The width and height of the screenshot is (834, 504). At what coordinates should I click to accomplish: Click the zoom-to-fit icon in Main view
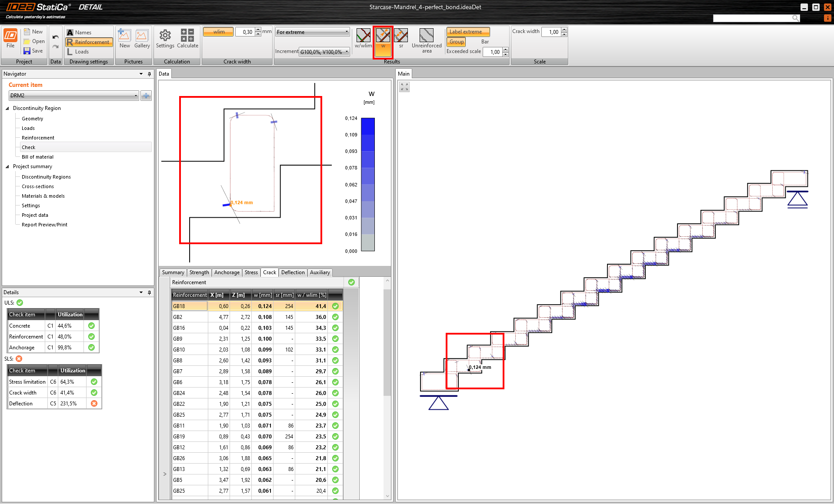[x=404, y=87]
